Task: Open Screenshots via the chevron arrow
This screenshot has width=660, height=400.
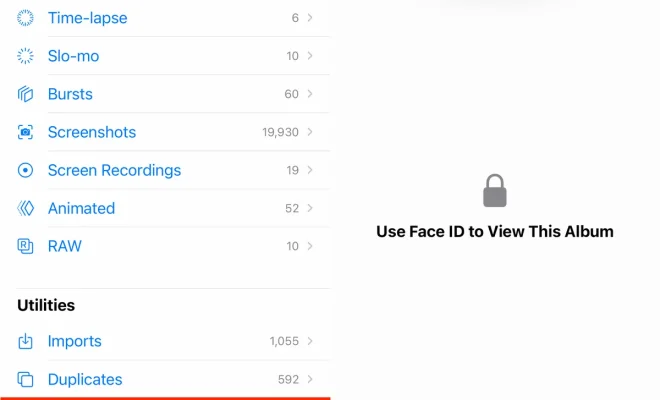Action: point(310,132)
